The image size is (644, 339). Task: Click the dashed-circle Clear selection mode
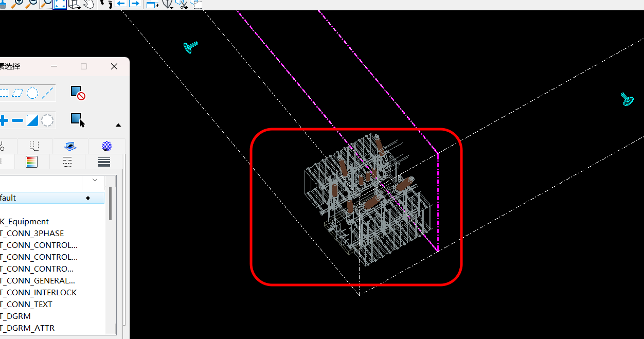click(47, 120)
